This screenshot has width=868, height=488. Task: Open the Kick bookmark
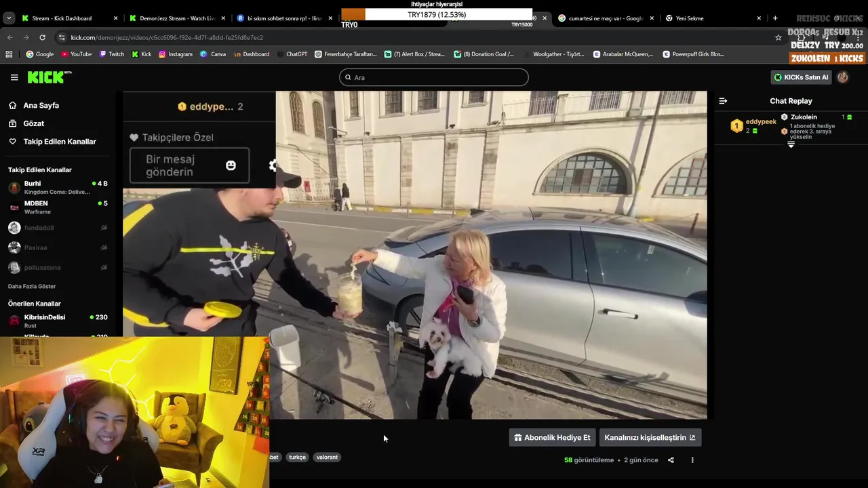click(142, 54)
